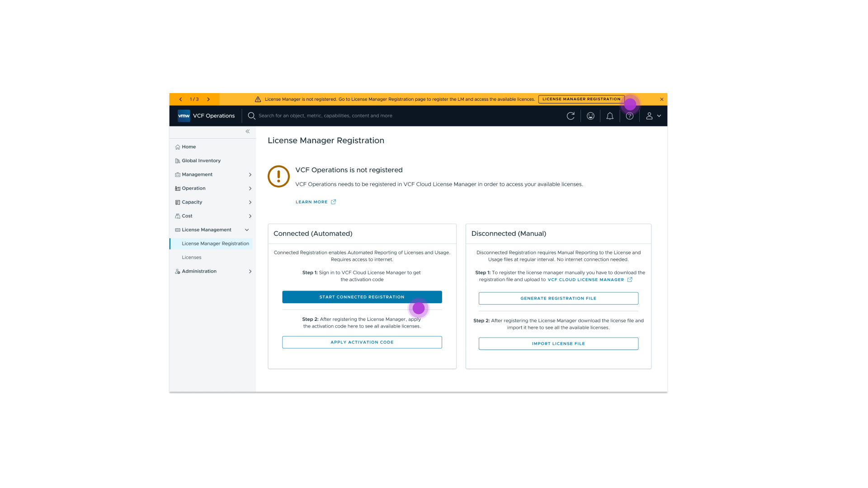Open the notifications bell icon

point(610,116)
